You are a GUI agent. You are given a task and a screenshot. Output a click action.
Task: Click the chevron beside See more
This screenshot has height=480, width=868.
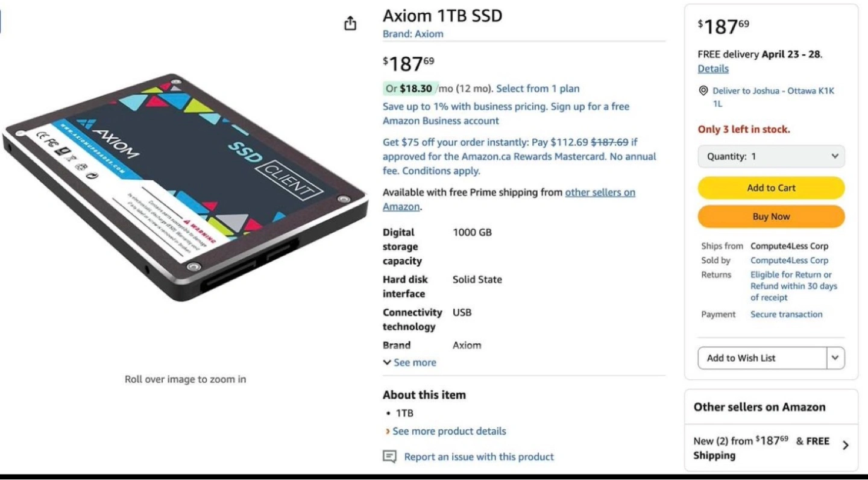tap(387, 362)
